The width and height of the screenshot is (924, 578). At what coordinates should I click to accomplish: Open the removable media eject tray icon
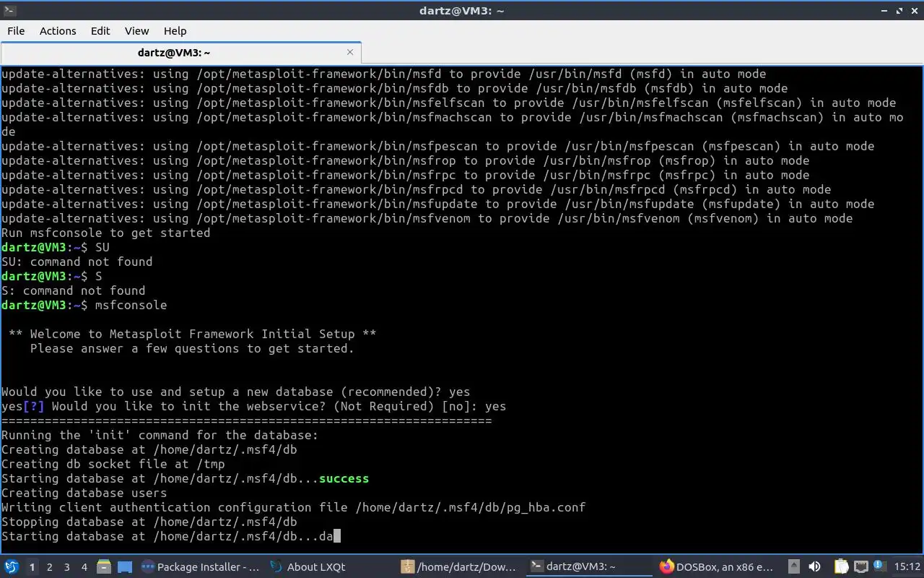pos(794,567)
